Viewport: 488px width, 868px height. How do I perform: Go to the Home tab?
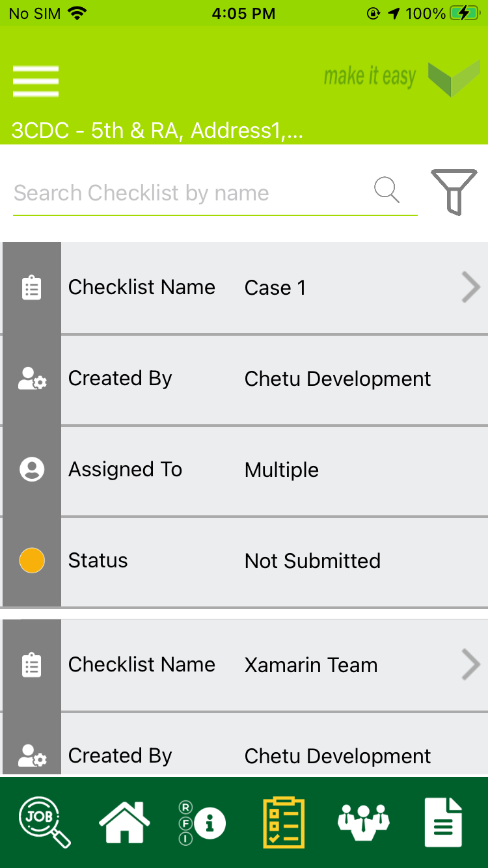point(124,822)
